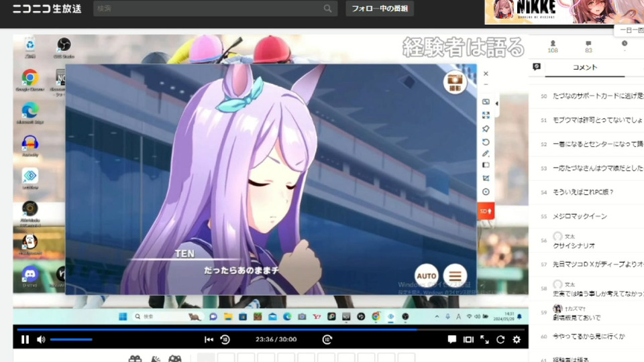Image resolution: width=644 pixels, height=362 pixels.
Task: Click the taskbar 検索 search box
Action: pyautogui.click(x=168, y=316)
